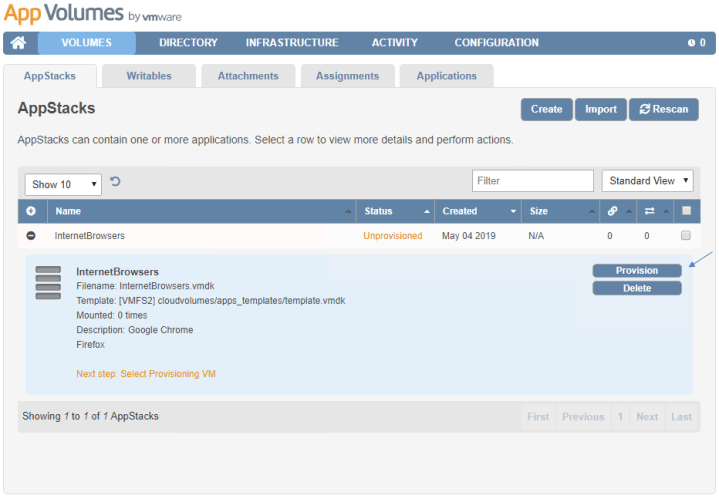Open the Standard View dropdown
This screenshot has height=499, width=719.
[647, 181]
